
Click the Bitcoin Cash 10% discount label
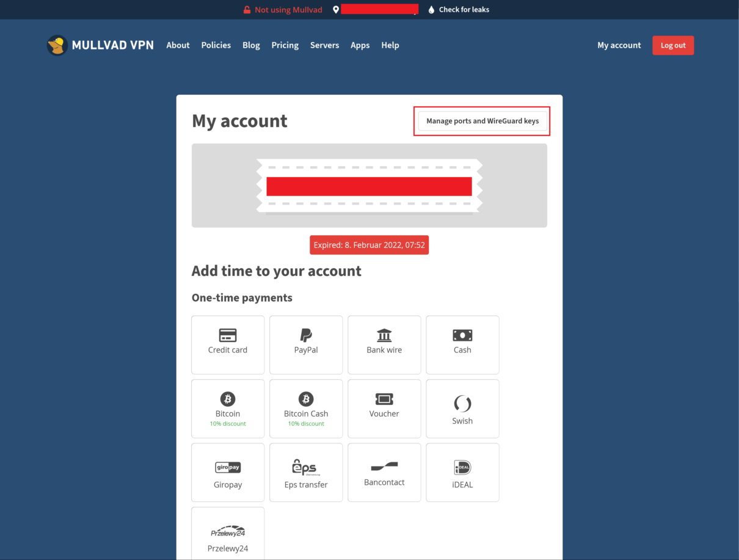[x=306, y=424]
